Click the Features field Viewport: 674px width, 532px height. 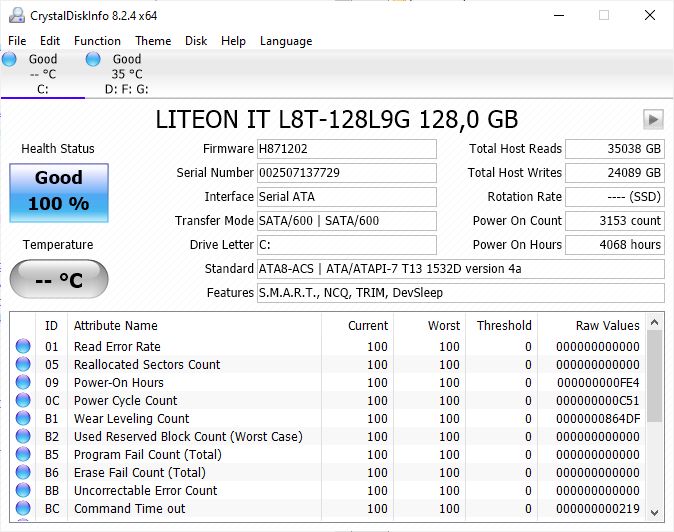coord(460,293)
